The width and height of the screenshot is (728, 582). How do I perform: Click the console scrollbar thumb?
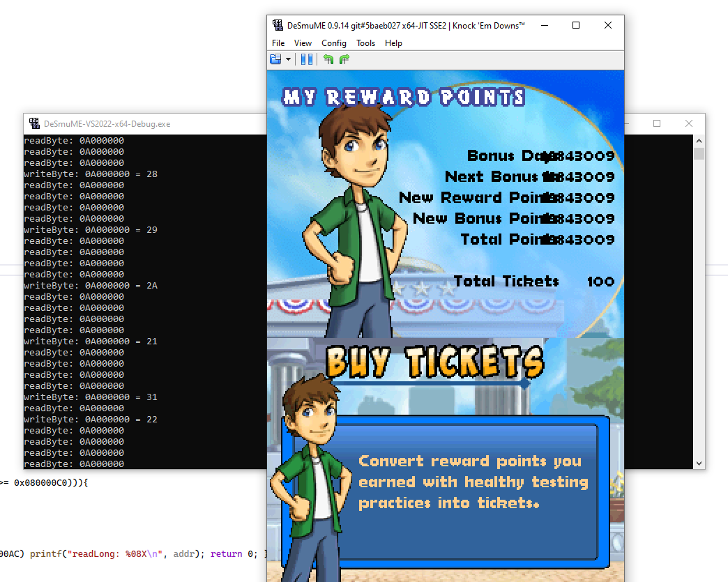point(699,153)
